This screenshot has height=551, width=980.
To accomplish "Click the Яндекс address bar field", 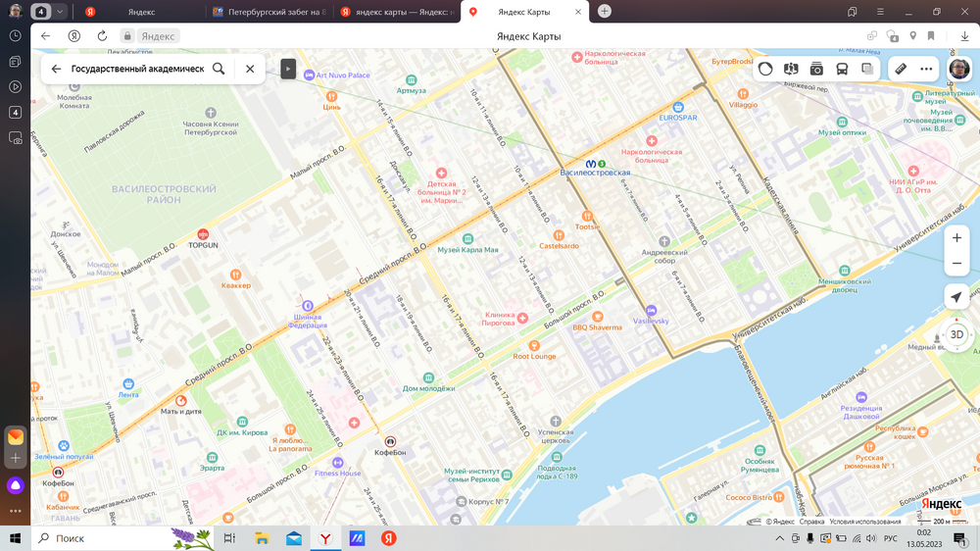I will (x=158, y=36).
